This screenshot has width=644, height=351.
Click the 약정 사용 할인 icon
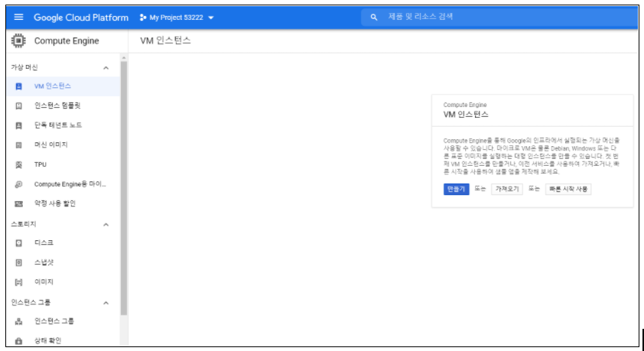click(19, 203)
